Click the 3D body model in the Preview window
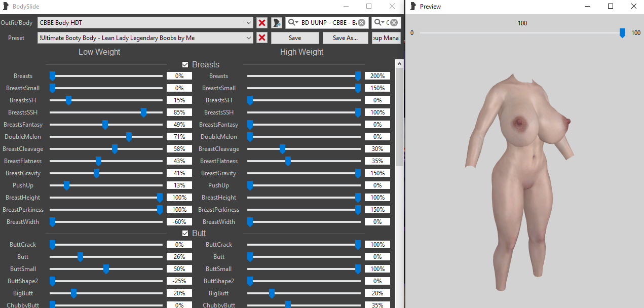Viewport: 644px width, 308px height. 520,183
